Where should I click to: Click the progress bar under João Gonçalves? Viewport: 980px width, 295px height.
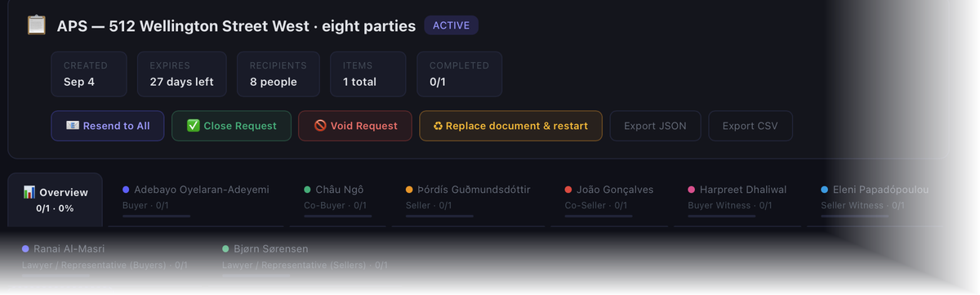[x=599, y=216]
